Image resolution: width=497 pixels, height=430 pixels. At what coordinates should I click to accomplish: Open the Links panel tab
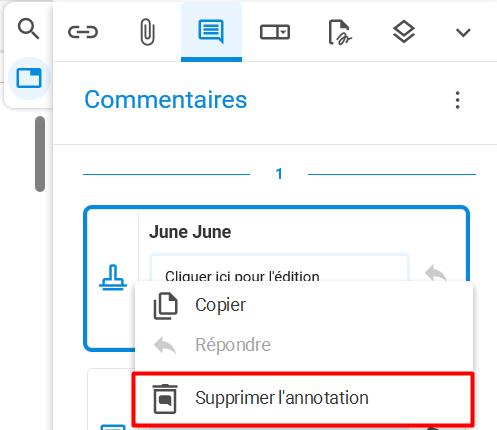click(83, 32)
